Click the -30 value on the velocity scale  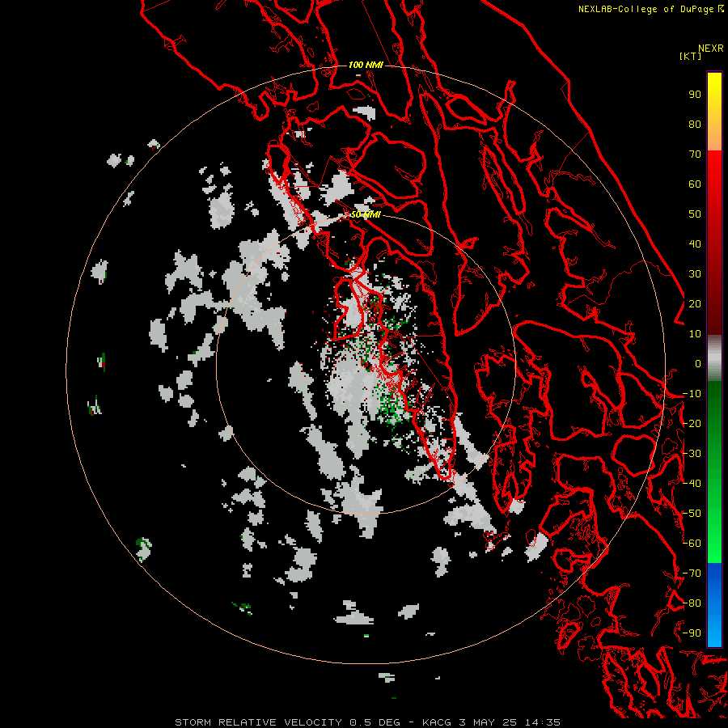(x=692, y=454)
